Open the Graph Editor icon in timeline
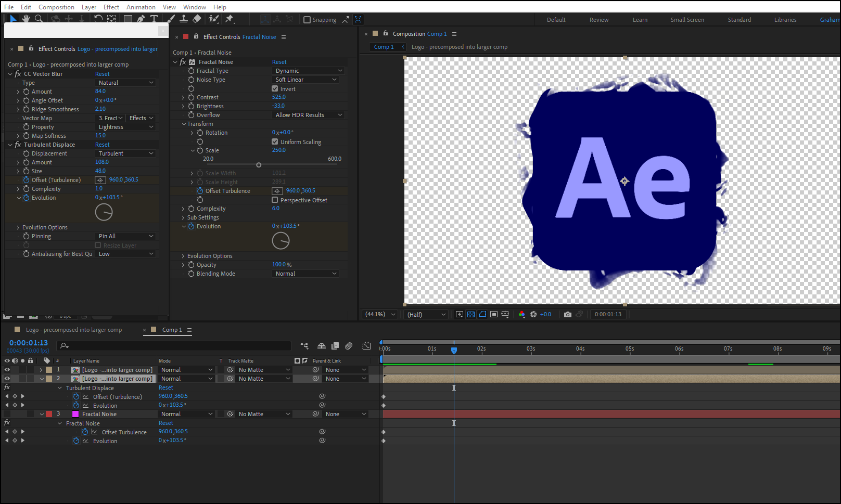This screenshot has height=504, width=841. (x=366, y=346)
